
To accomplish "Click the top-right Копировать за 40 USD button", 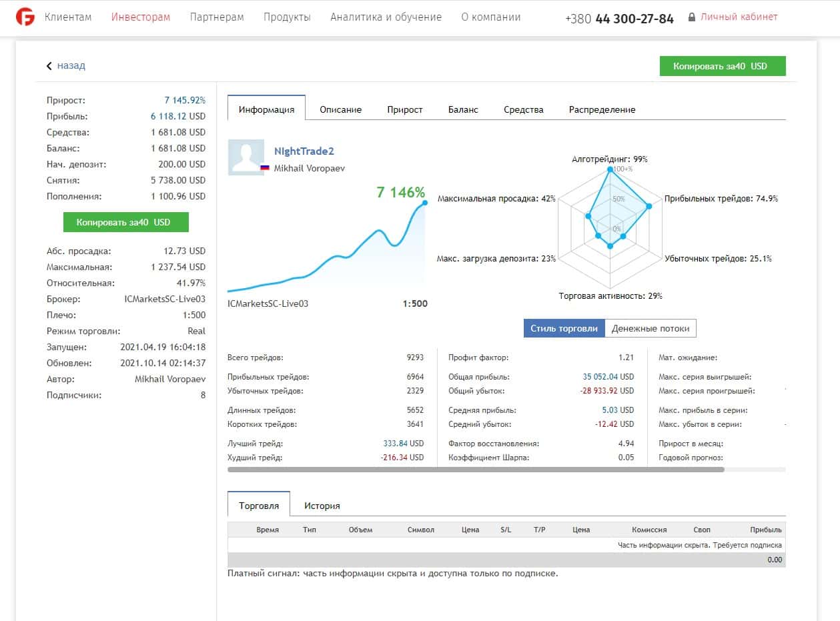I will [723, 66].
